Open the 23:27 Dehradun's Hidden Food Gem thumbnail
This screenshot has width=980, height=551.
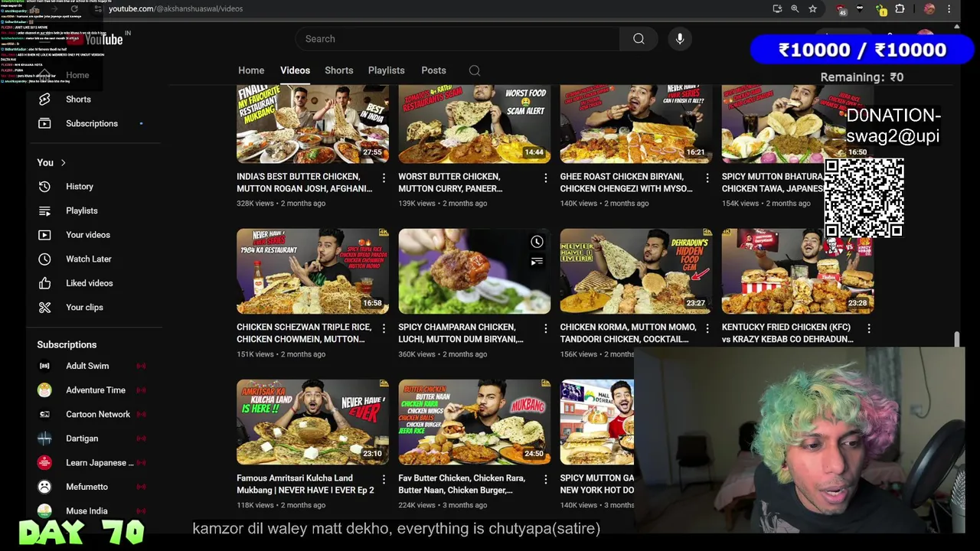click(635, 271)
